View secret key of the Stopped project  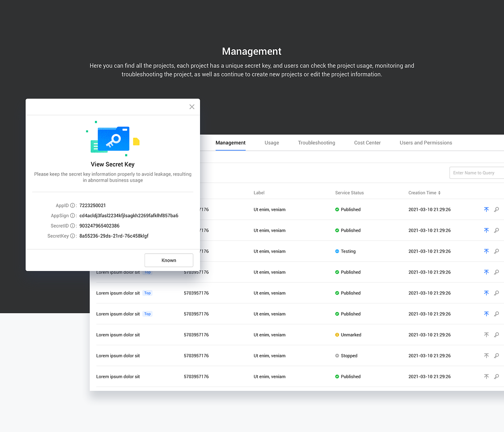[497, 356]
